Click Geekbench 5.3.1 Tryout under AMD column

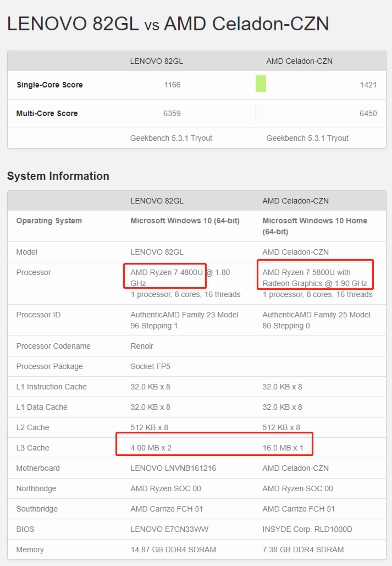307,138
